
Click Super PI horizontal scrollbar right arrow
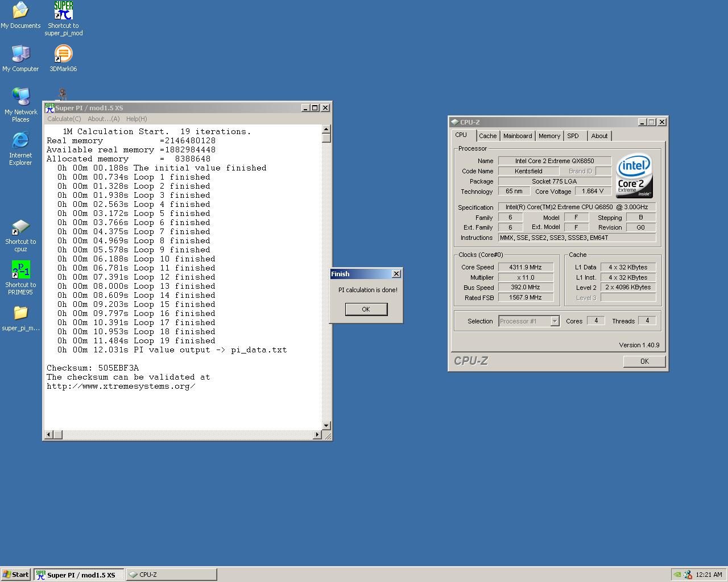click(x=317, y=435)
